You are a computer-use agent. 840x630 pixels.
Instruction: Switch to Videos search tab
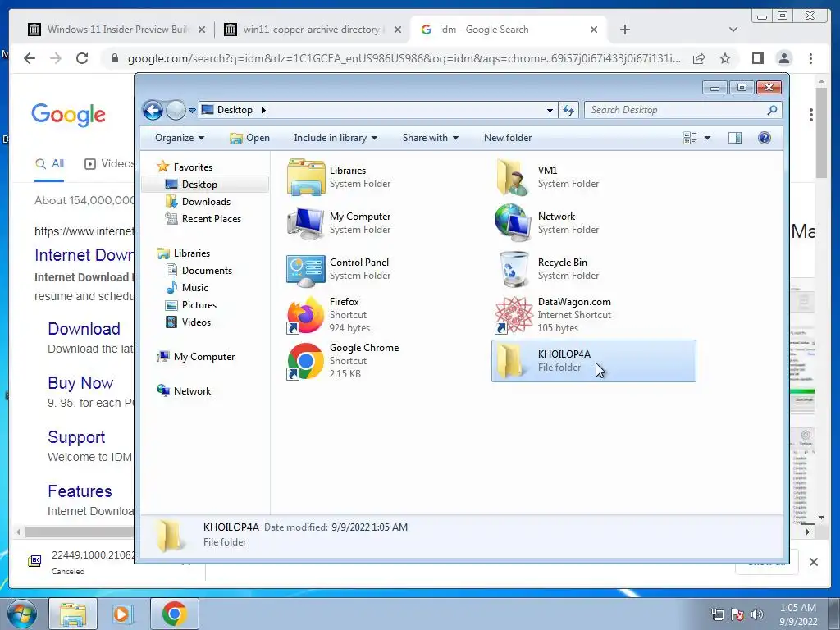pos(109,164)
